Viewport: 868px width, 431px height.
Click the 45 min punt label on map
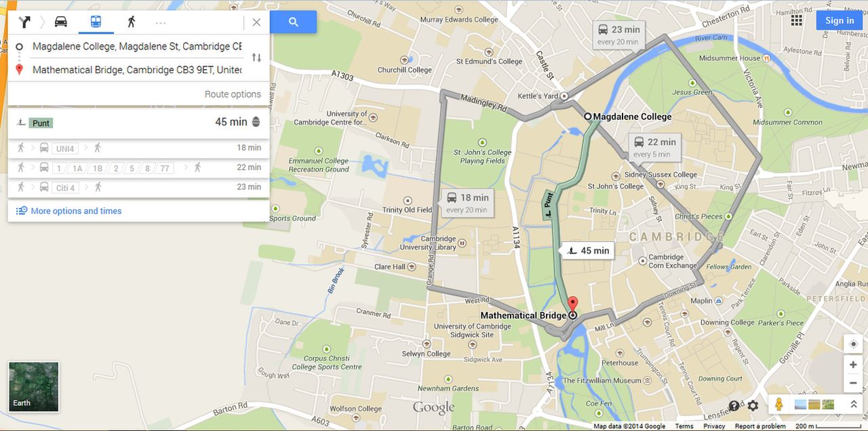pyautogui.click(x=588, y=251)
